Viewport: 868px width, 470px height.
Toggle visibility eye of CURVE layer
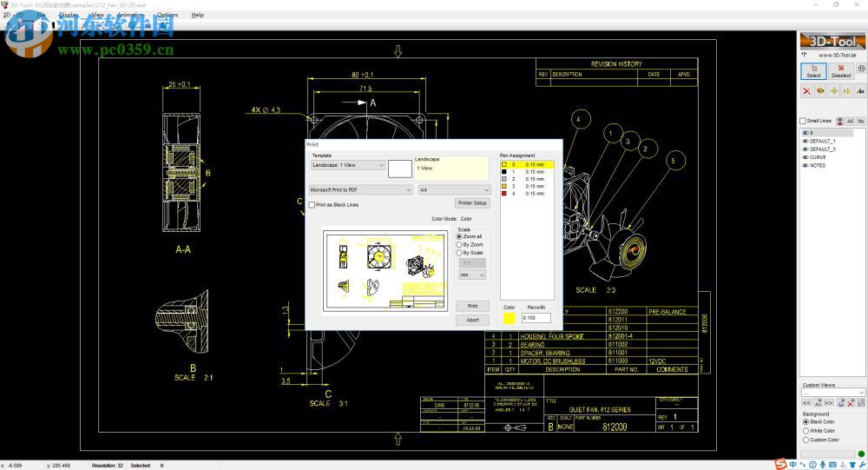point(806,157)
